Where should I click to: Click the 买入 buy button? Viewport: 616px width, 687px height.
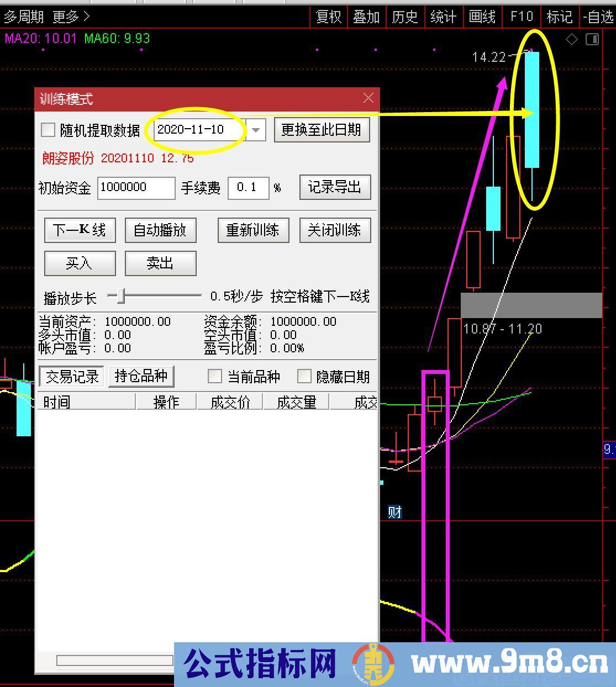(80, 263)
